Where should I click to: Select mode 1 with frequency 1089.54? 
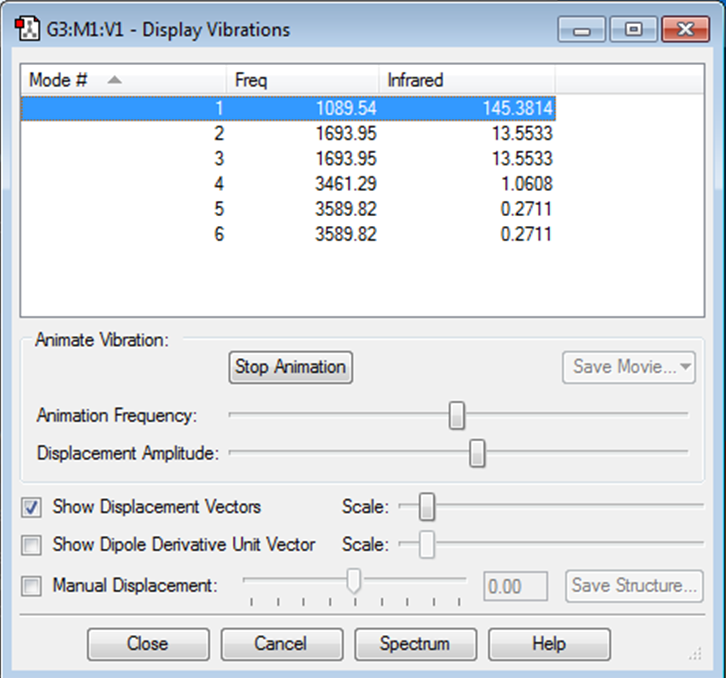coord(288,108)
